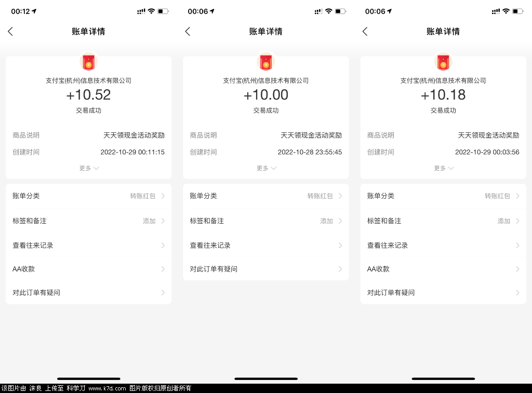Tap the creation time 2022-10-29 00:11:15

[132, 152]
